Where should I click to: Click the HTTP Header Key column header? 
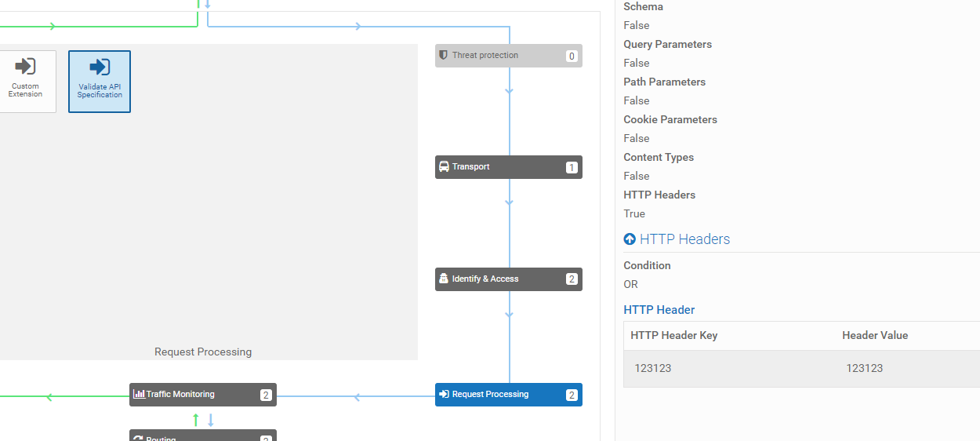tap(673, 335)
